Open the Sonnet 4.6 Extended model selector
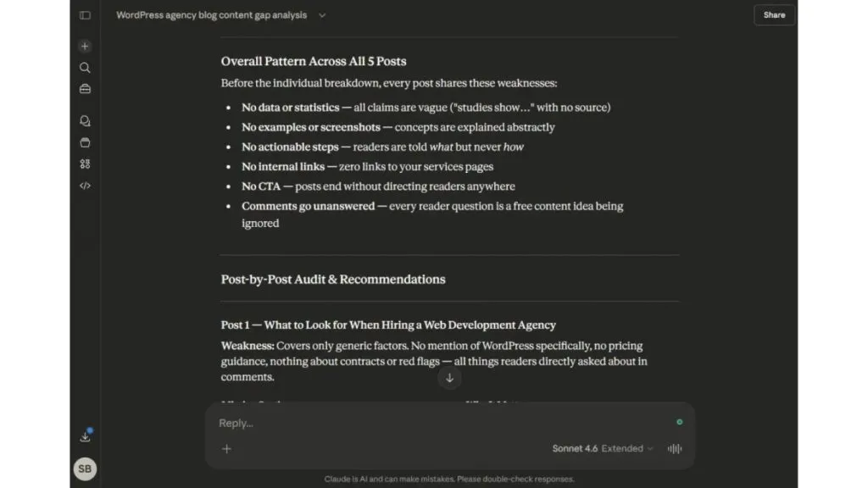Image resolution: width=868 pixels, height=488 pixels. (x=603, y=449)
